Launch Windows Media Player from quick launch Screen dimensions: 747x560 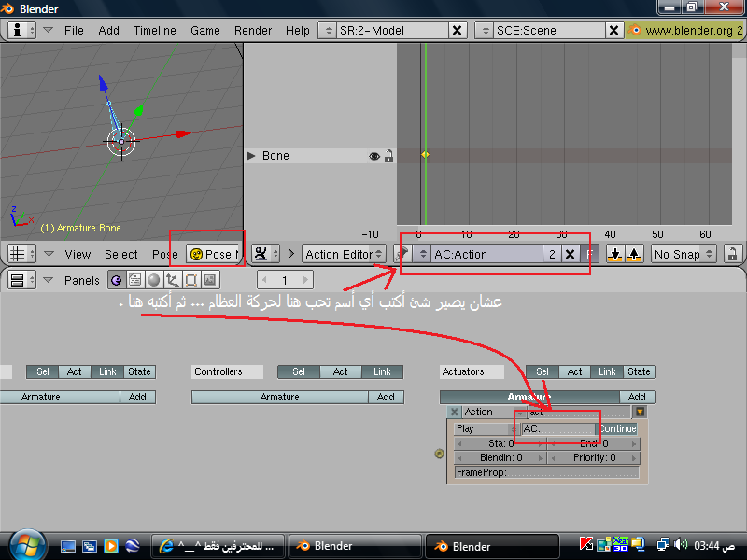coord(110,546)
